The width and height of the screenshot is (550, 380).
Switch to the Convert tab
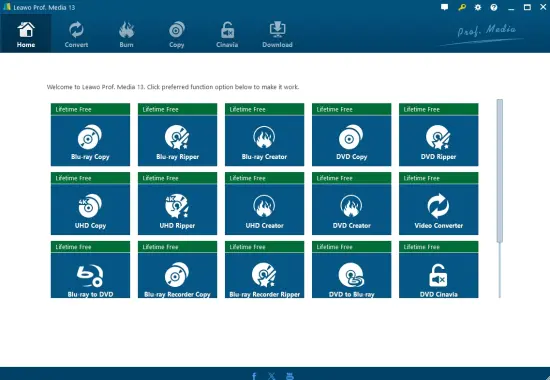pyautogui.click(x=76, y=34)
